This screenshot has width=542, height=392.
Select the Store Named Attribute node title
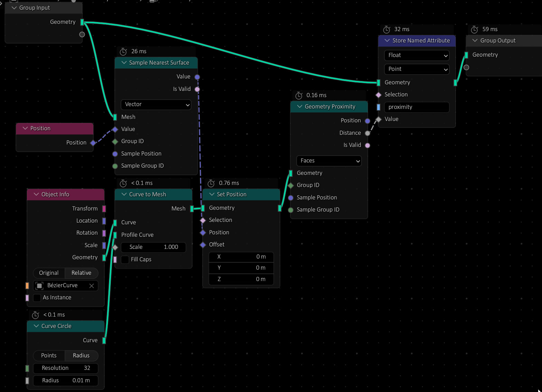tap(421, 40)
